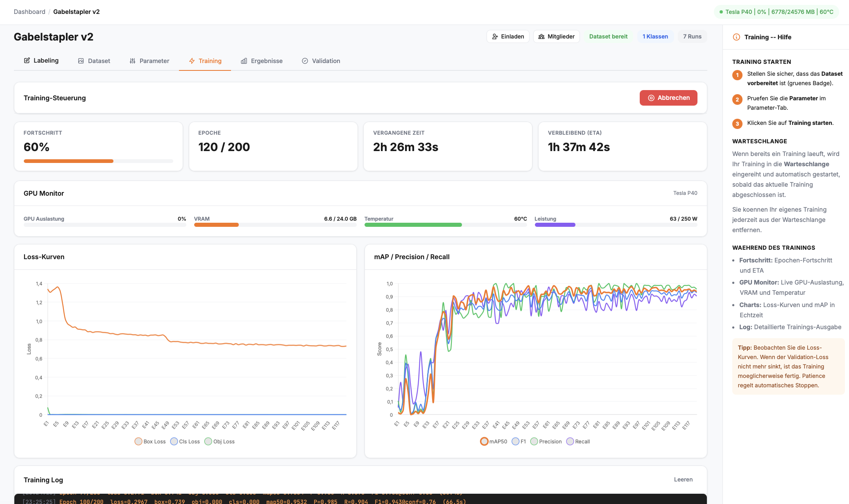Viewport: 849px width, 504px height.
Task: Click the 63 / 250 W value
Action: [684, 219]
